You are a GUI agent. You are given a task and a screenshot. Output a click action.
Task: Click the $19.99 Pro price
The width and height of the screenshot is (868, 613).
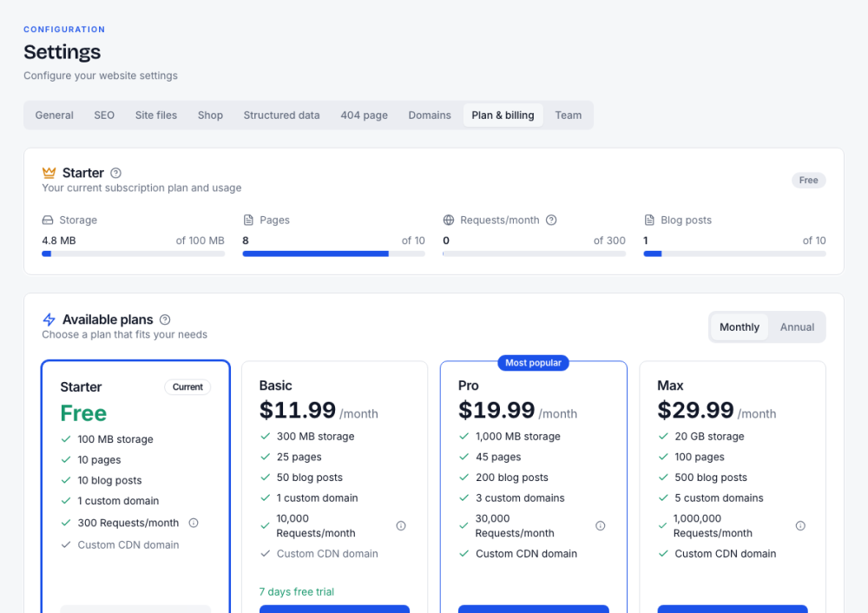pos(496,411)
